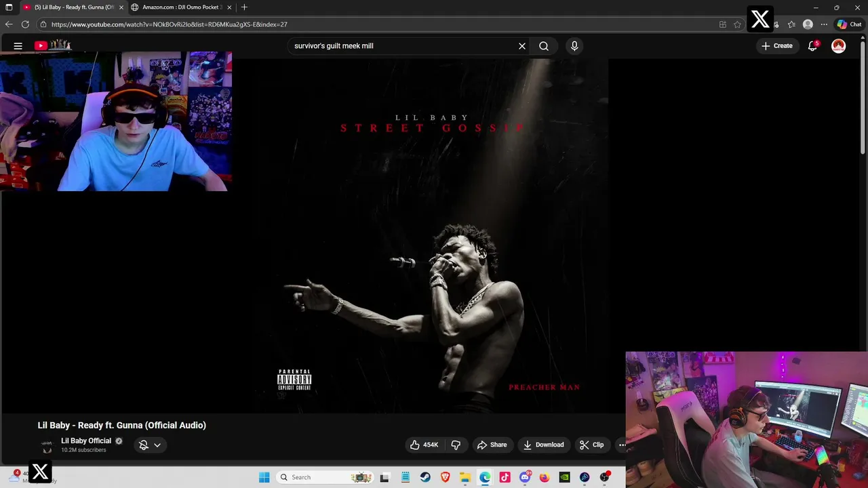868x488 pixels.
Task: Click the 10.2M subscribers text
Action: (83, 450)
